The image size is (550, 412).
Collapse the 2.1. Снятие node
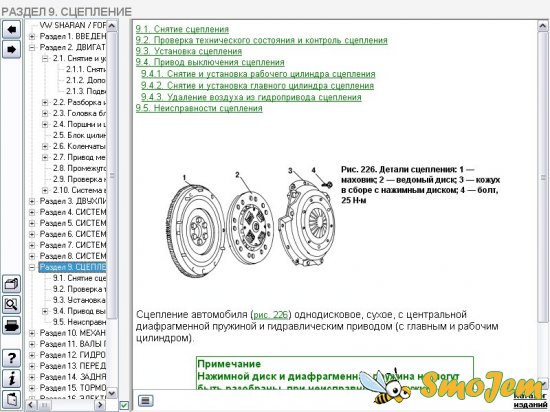[45, 59]
